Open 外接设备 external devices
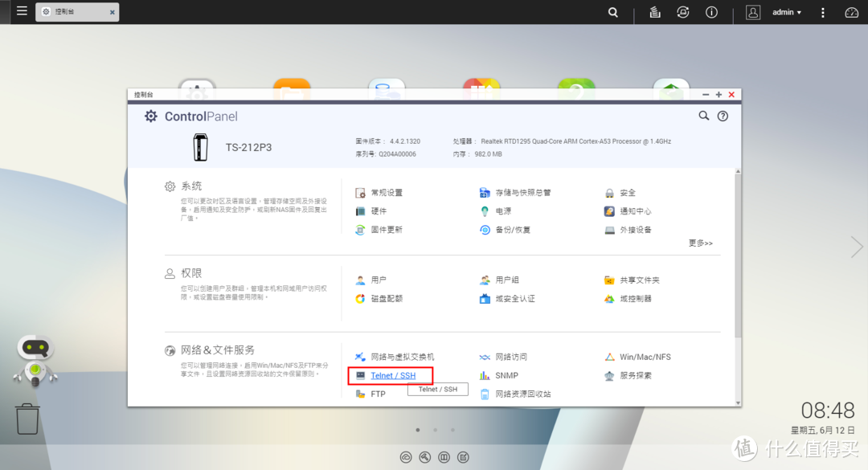 click(628, 230)
